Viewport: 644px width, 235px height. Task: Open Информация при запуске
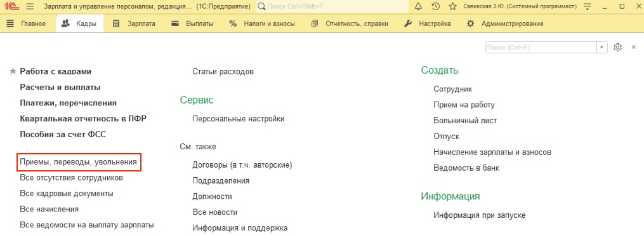480,215
